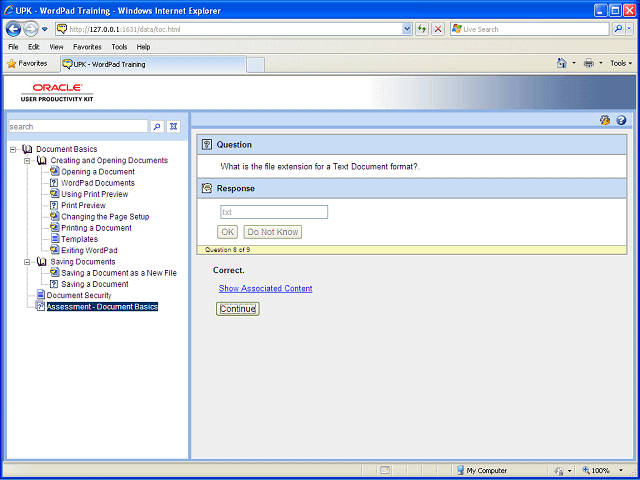Viewport: 640px width, 480px height.
Task: Click the Print icon in command bar
Action: click(589, 63)
